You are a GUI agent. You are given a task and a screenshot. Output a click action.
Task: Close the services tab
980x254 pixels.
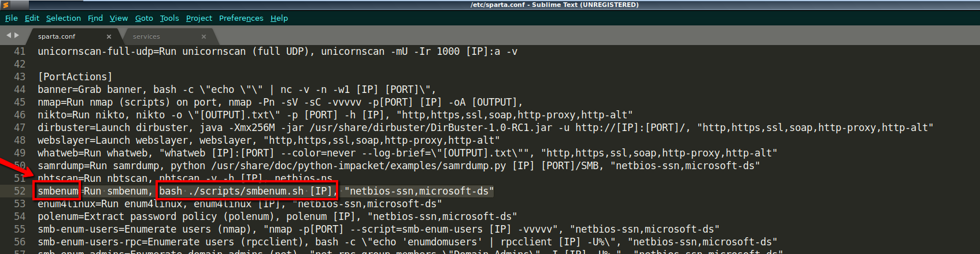click(x=204, y=36)
